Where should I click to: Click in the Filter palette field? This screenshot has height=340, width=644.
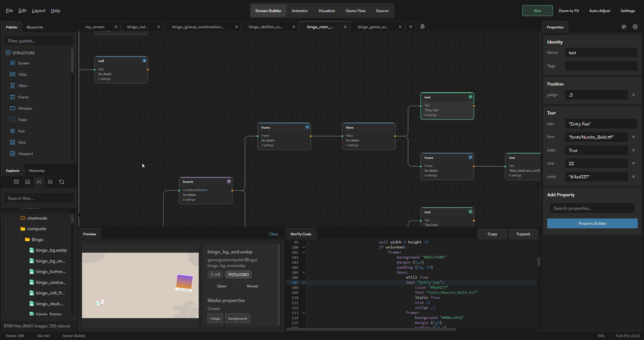pyautogui.click(x=39, y=41)
